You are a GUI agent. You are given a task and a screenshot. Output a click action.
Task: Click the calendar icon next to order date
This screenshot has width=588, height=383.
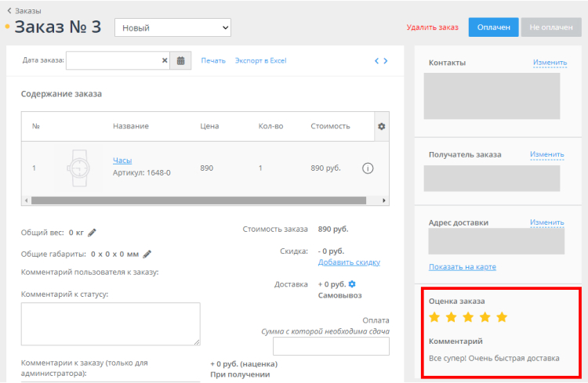click(180, 60)
